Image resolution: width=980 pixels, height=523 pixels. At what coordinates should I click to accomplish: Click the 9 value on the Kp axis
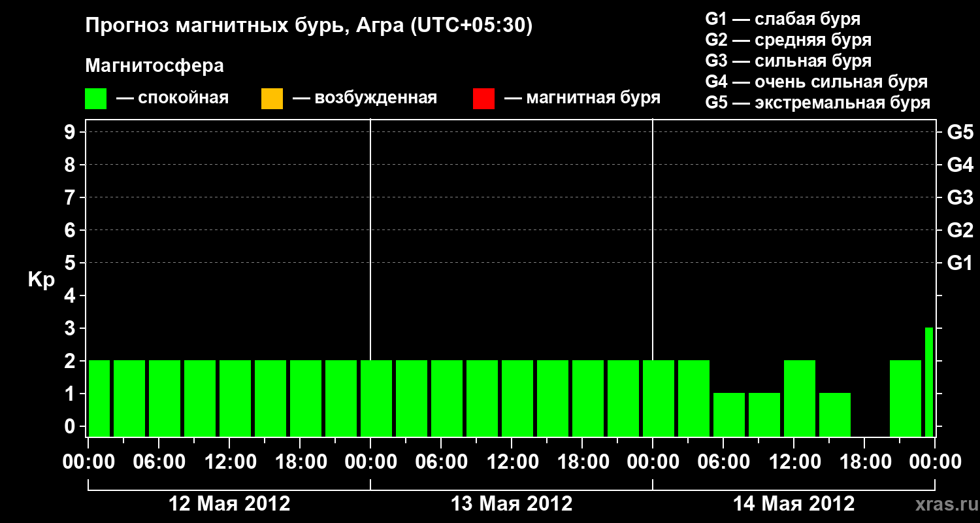(x=71, y=132)
